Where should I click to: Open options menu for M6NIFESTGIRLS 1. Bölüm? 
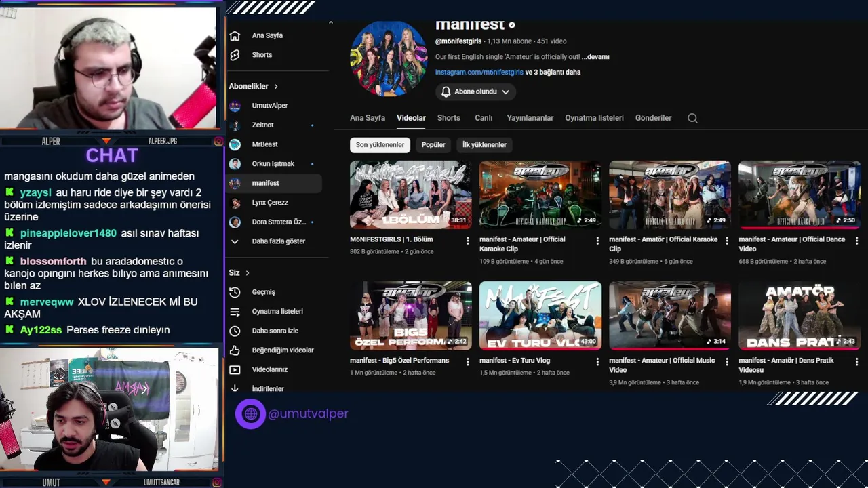click(467, 241)
